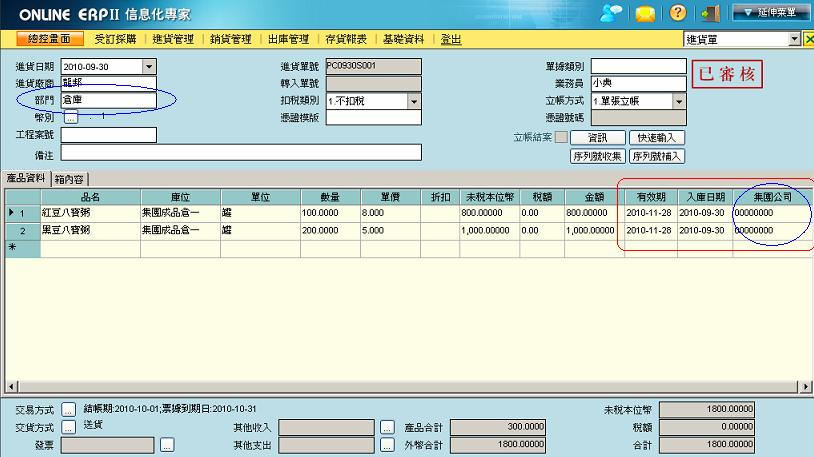Screen dimensions: 814x457
Task: Click the ellipsis button beside 發票 field
Action: (168, 443)
